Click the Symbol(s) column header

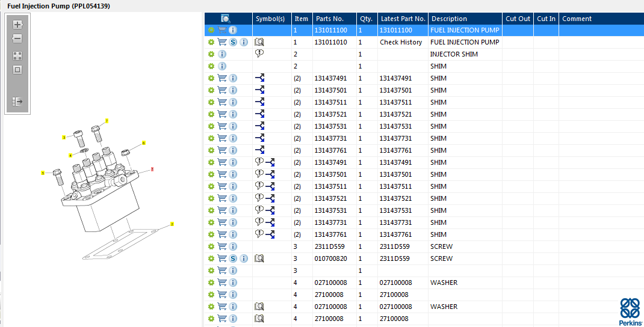[270, 19]
